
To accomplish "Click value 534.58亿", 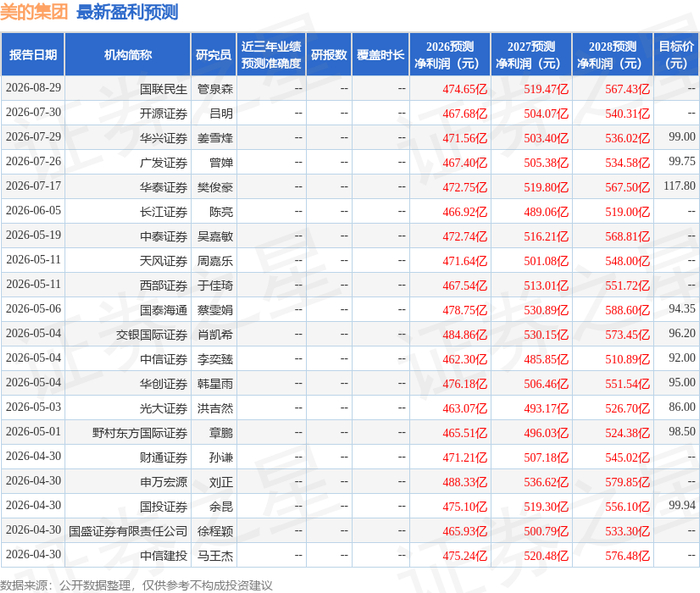I will (x=627, y=163).
